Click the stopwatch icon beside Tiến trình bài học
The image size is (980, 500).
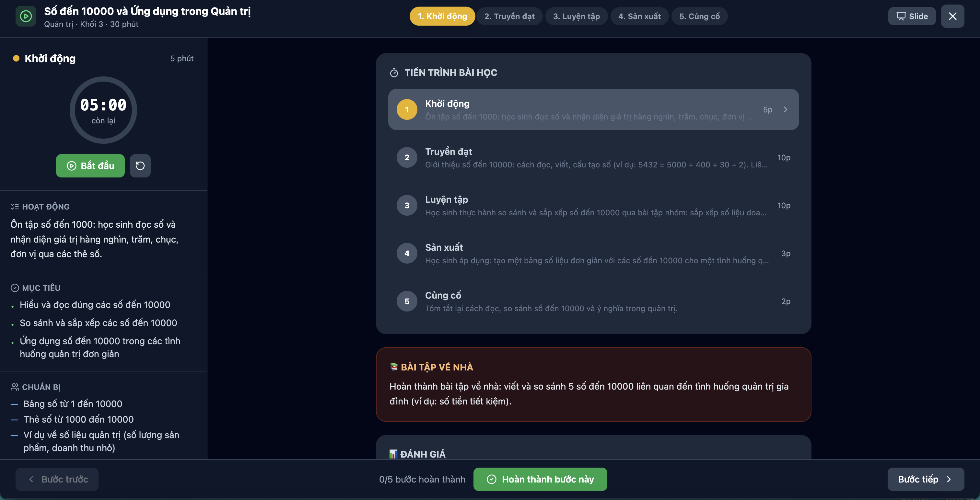394,73
